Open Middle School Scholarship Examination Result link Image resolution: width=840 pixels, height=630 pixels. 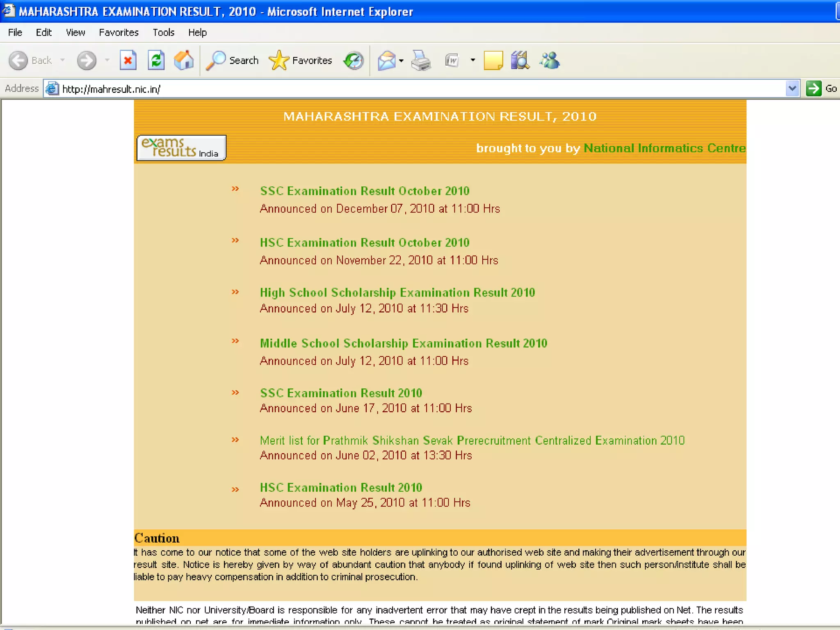[403, 343]
